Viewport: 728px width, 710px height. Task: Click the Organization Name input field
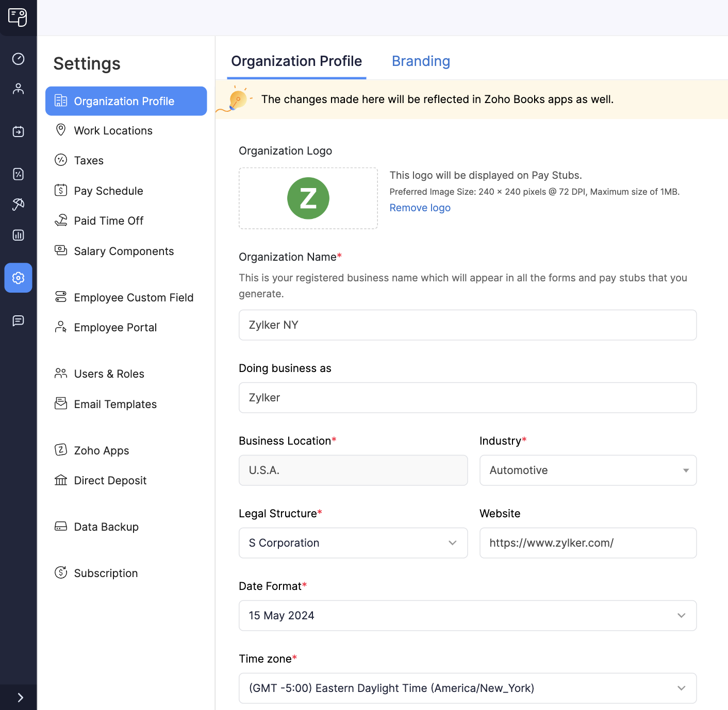coord(467,325)
